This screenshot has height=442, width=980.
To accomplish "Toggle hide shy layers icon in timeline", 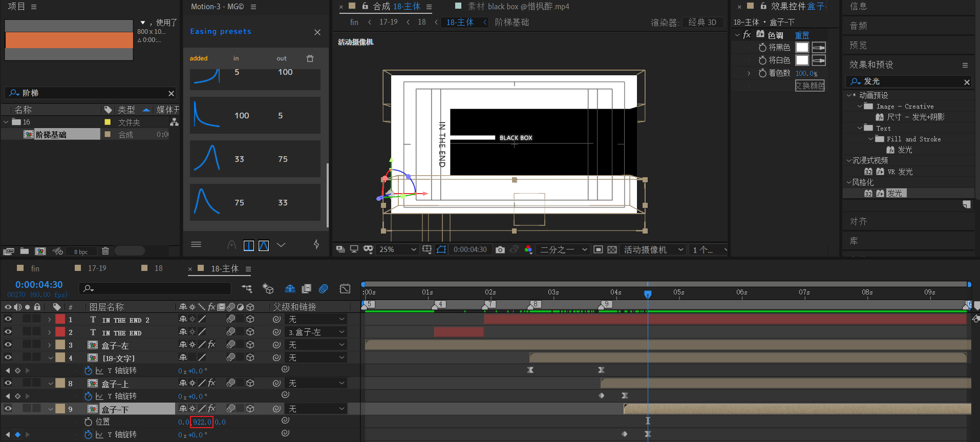I will [290, 289].
